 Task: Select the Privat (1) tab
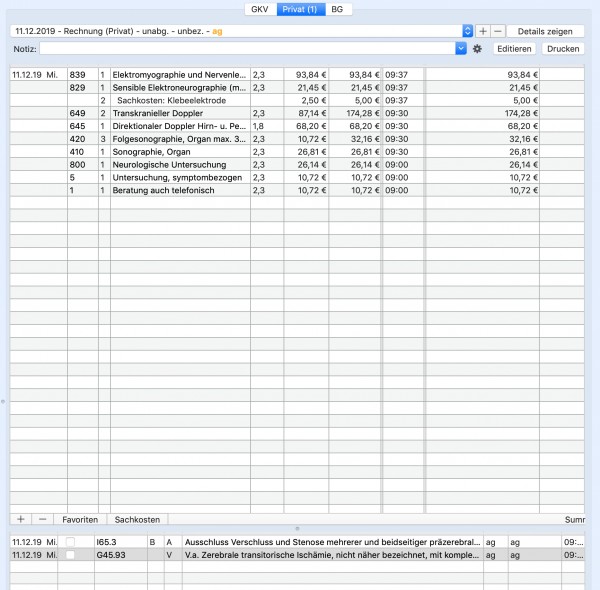click(x=300, y=9)
